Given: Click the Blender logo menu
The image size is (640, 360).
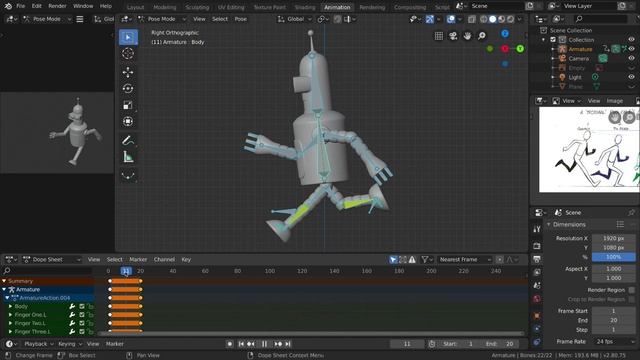Looking at the screenshot, I should [x=8, y=6].
